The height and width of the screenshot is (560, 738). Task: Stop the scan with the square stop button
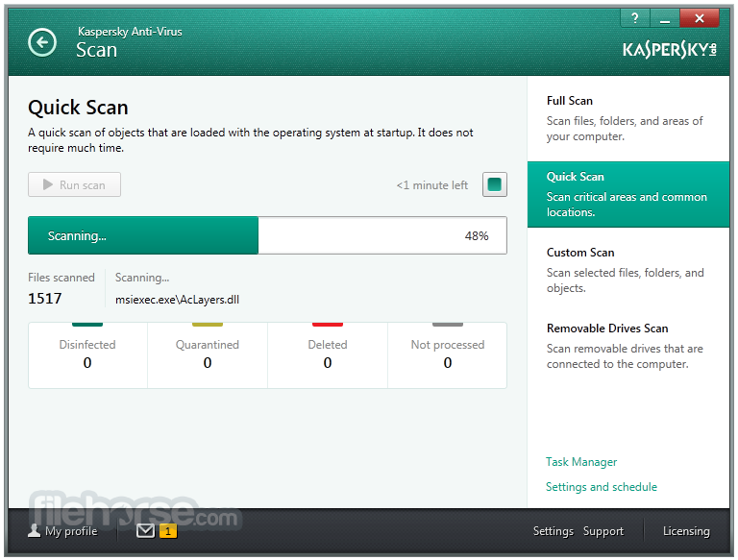pyautogui.click(x=494, y=184)
